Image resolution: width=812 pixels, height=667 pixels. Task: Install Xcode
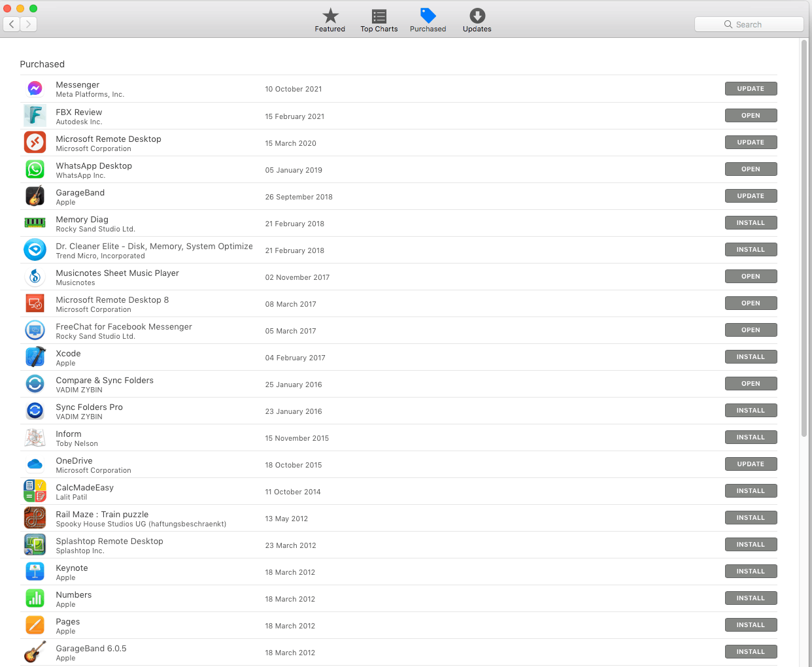pos(751,356)
